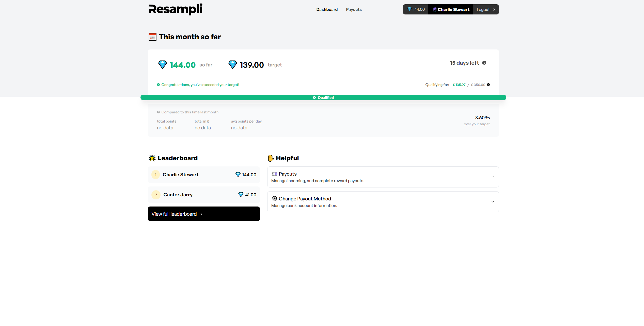644x326 pixels.
Task: Click rank 2 badge on leaderboard
Action: (156, 195)
